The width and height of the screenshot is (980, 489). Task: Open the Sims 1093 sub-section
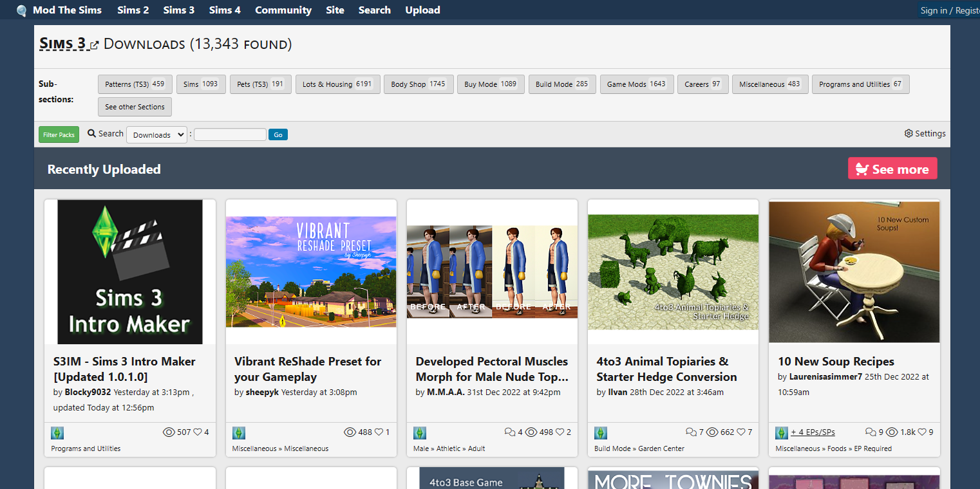coord(201,84)
